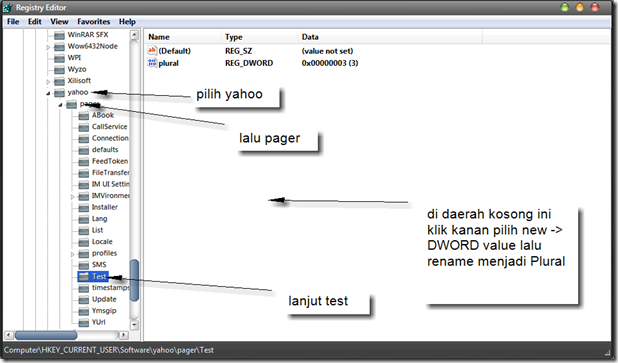
Task: Select the (Default) value name
Action: (x=175, y=51)
